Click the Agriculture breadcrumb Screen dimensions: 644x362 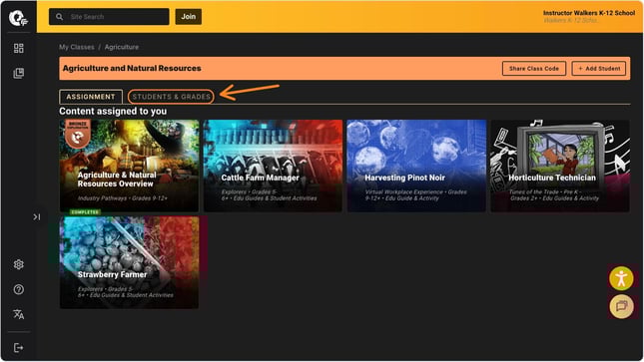[x=122, y=47]
